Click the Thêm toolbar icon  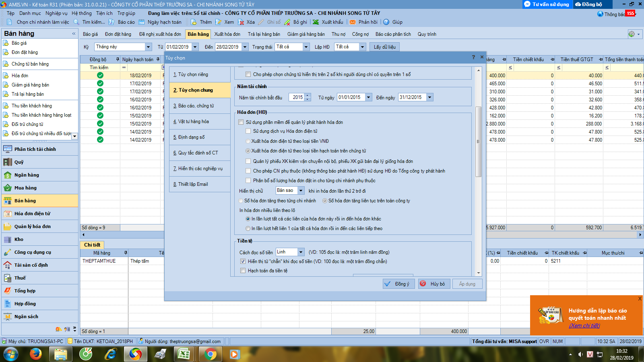pos(194,22)
